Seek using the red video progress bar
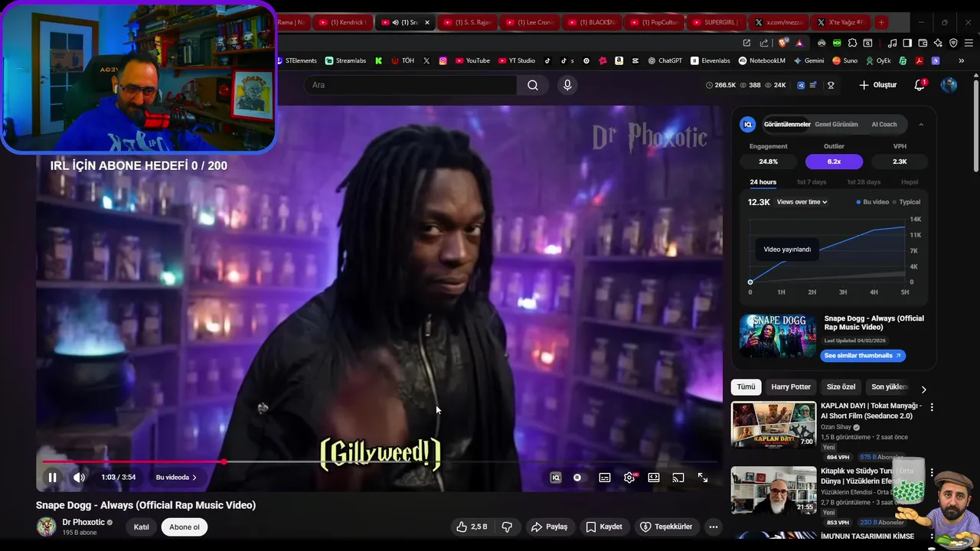Screen dimensions: 980x551 379,462
